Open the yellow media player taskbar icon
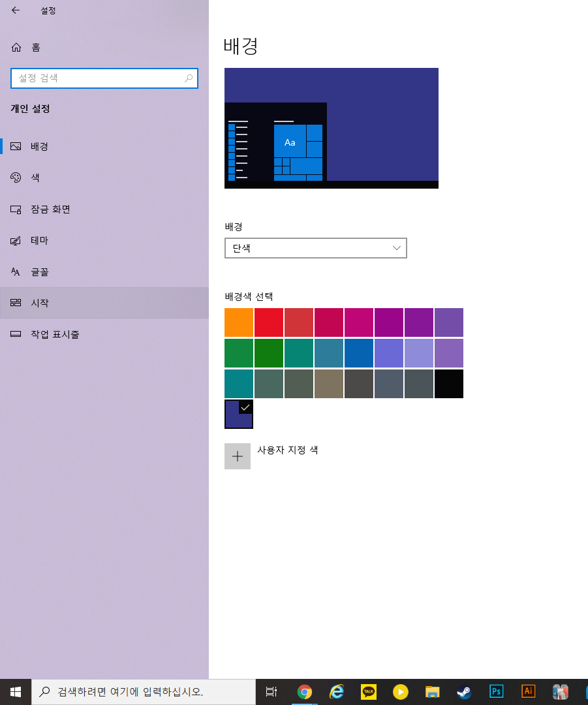This screenshot has height=705, width=588. point(401,691)
